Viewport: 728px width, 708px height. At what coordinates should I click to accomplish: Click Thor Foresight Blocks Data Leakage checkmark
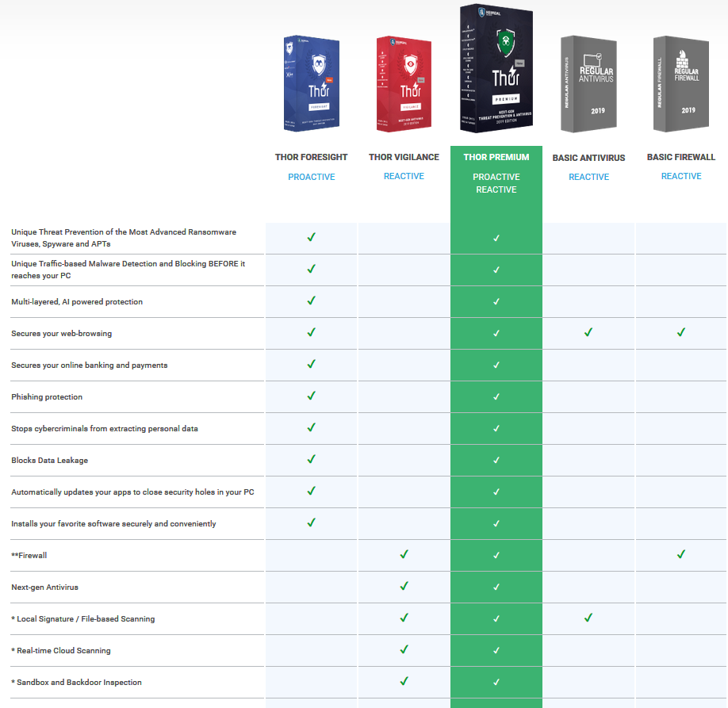click(x=312, y=459)
